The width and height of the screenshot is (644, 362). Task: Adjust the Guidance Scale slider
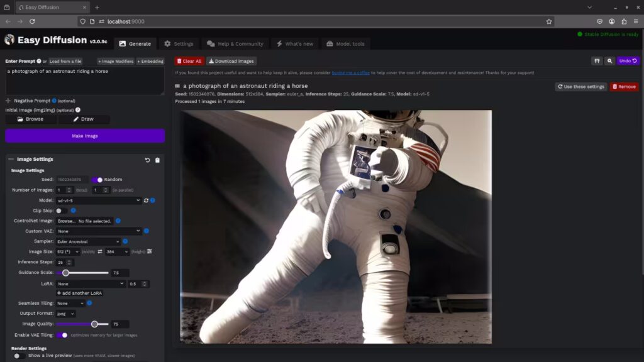click(65, 273)
